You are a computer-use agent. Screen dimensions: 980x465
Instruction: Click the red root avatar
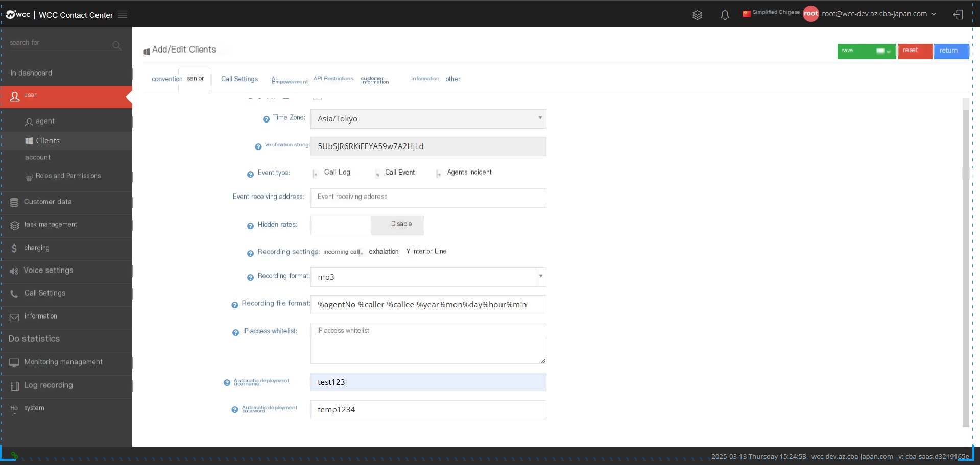coord(810,14)
